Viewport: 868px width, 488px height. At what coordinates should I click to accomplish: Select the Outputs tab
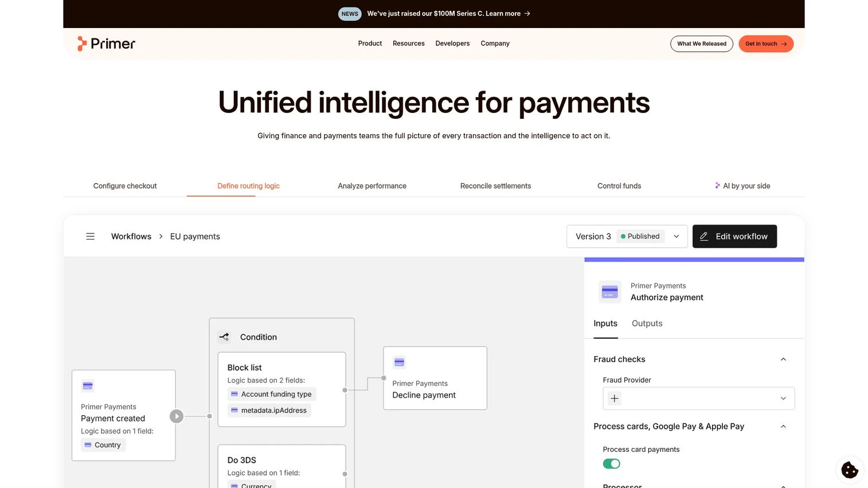647,323
